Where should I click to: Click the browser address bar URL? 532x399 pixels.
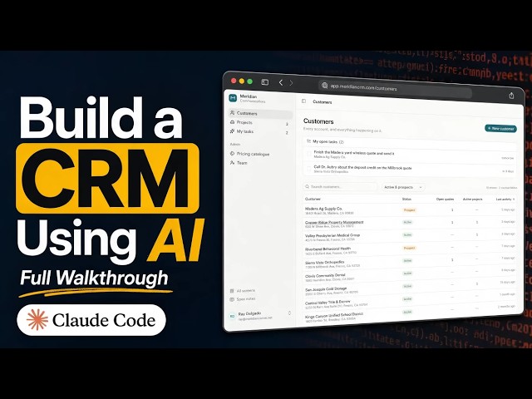click(x=363, y=87)
